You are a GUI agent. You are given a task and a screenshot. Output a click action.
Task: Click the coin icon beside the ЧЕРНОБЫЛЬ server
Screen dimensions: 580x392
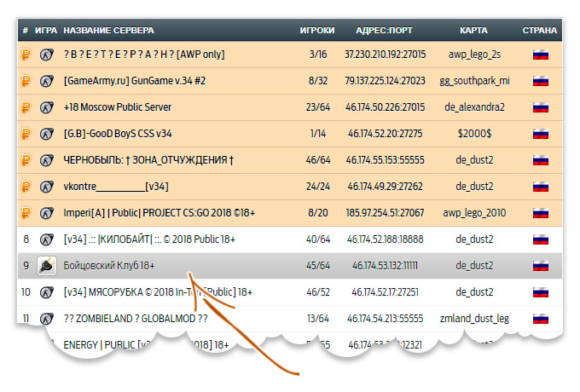[x=26, y=160]
